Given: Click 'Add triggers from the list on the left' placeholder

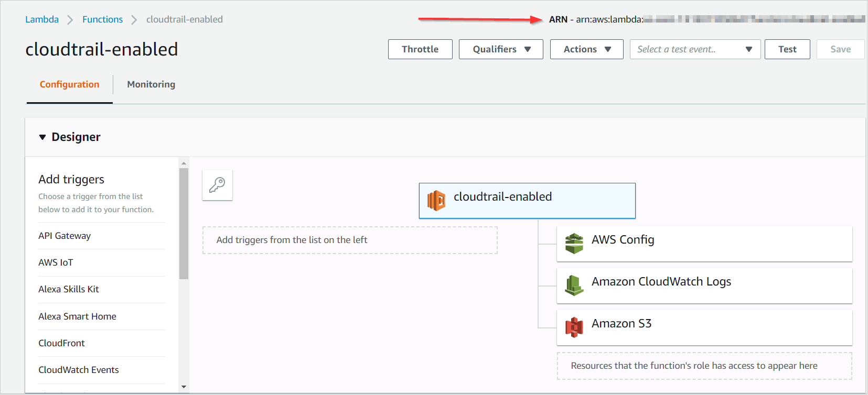Looking at the screenshot, I should pos(350,240).
